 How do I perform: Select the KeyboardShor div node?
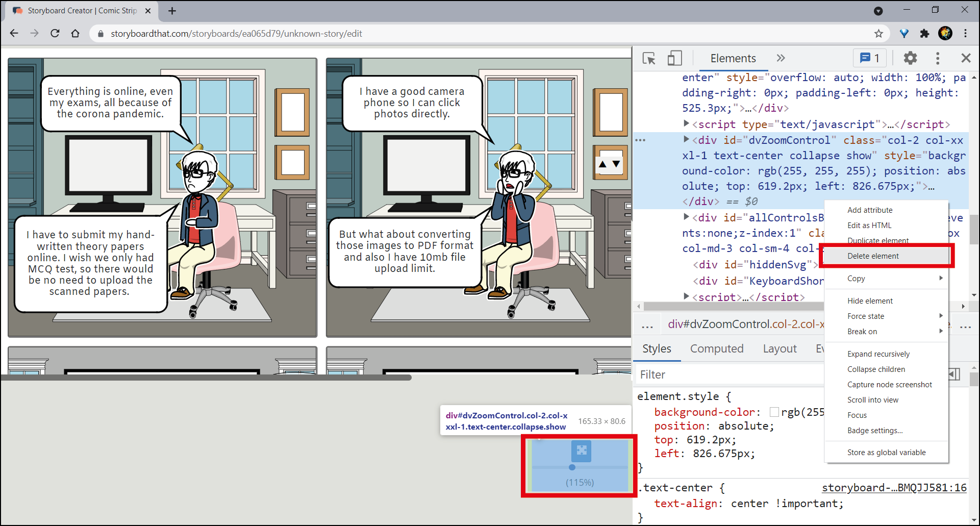pyautogui.click(x=758, y=281)
